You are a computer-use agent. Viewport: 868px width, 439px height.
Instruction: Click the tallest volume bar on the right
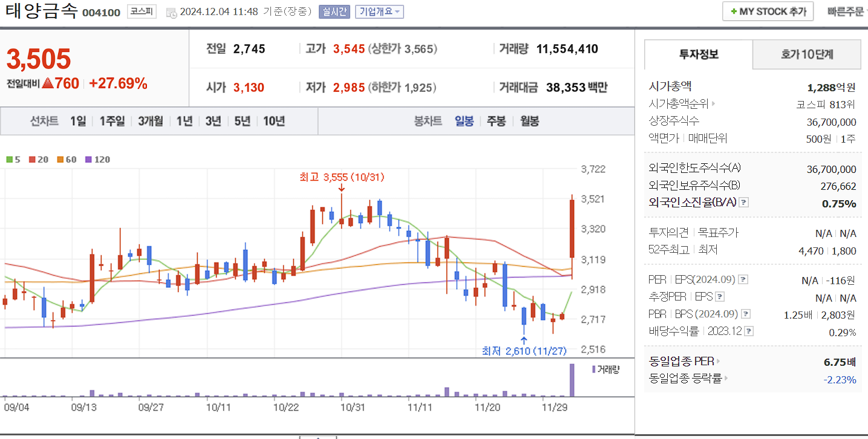572,380
